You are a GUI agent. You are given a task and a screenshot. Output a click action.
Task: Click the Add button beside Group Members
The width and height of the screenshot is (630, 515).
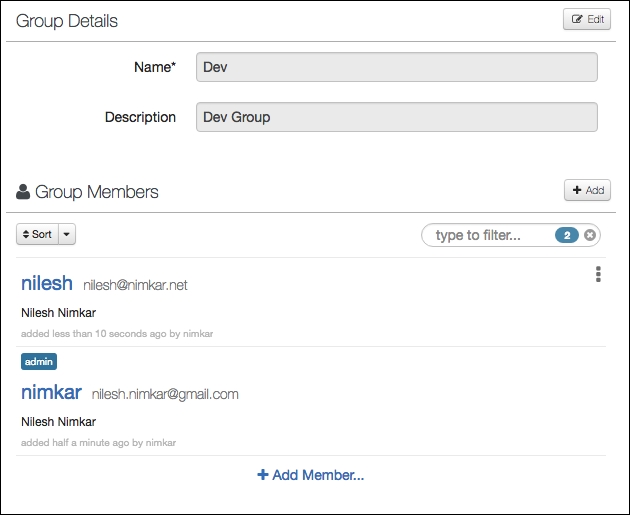click(587, 190)
